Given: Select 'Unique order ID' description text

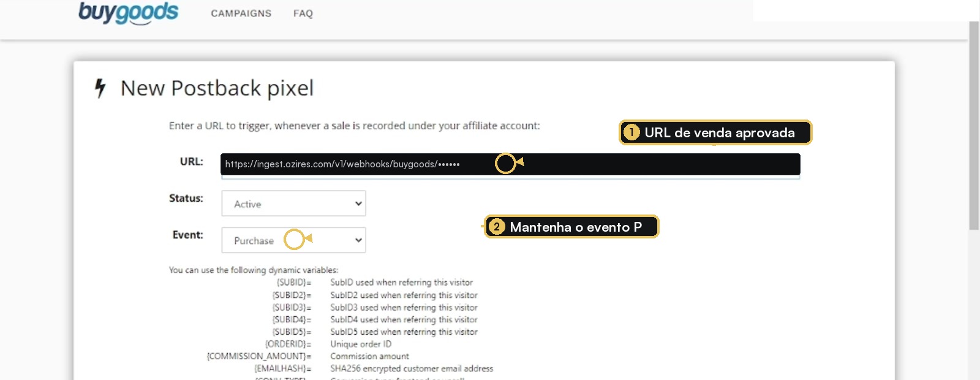Looking at the screenshot, I should click(361, 344).
